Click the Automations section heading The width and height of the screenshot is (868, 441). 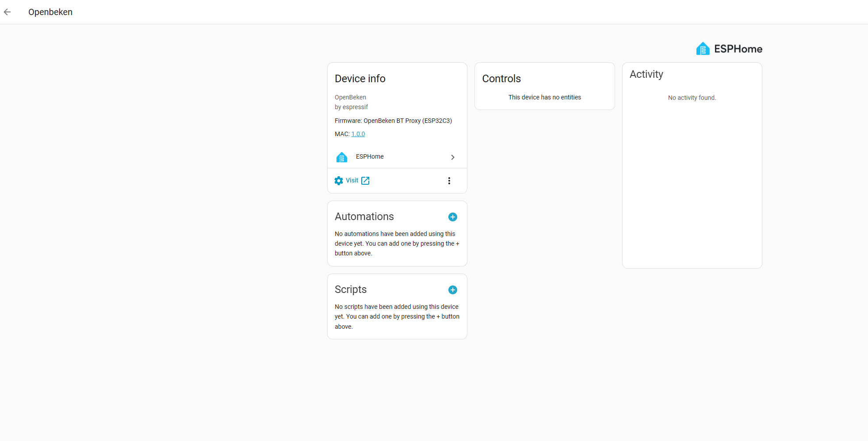coord(364,217)
